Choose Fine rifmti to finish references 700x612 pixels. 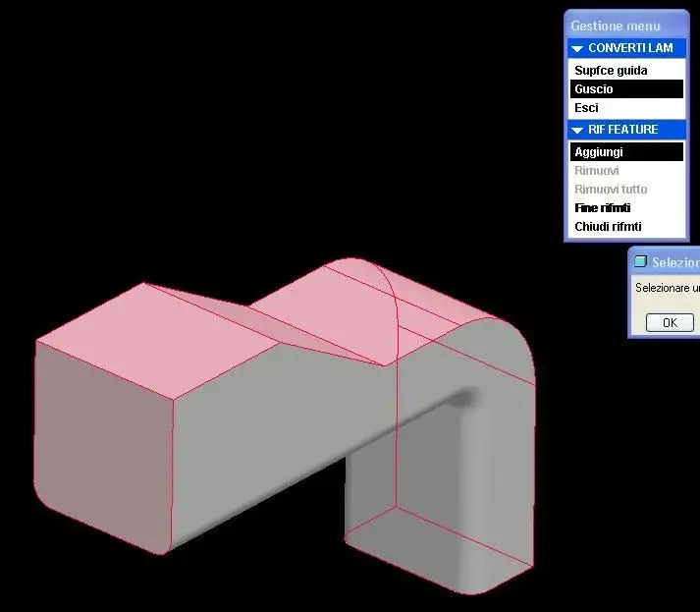coord(602,208)
